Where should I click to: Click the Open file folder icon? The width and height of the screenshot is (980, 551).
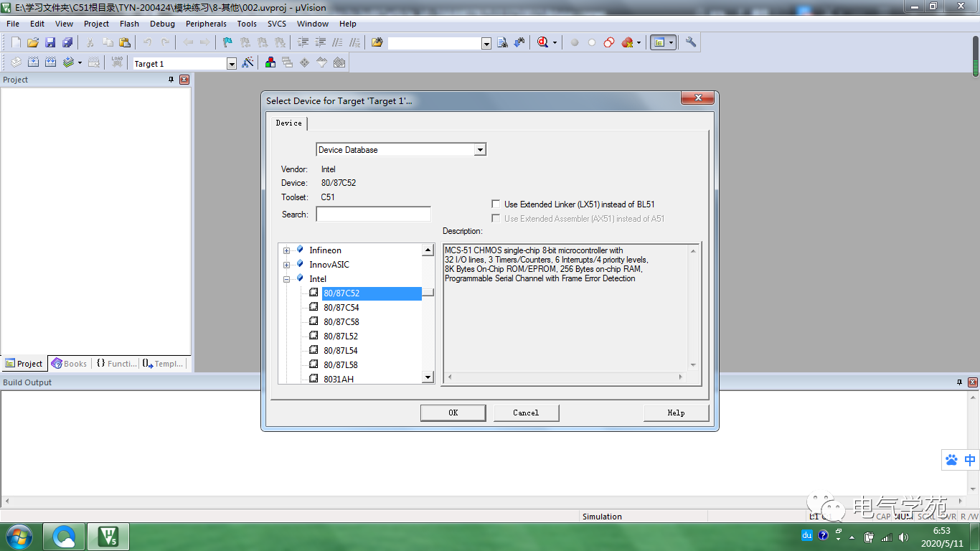[33, 42]
